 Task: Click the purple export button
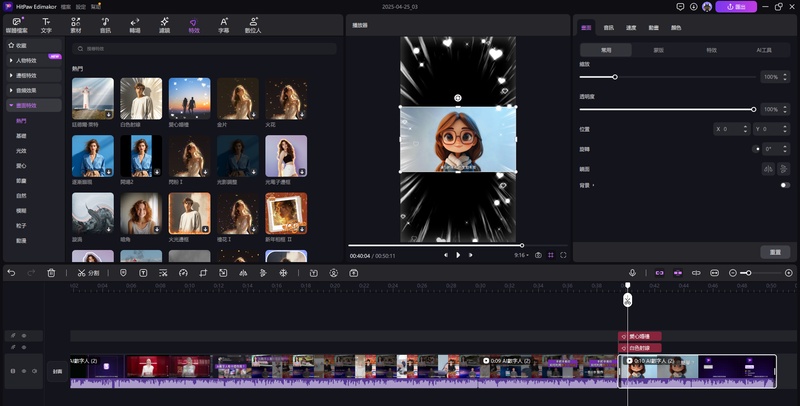(x=736, y=7)
